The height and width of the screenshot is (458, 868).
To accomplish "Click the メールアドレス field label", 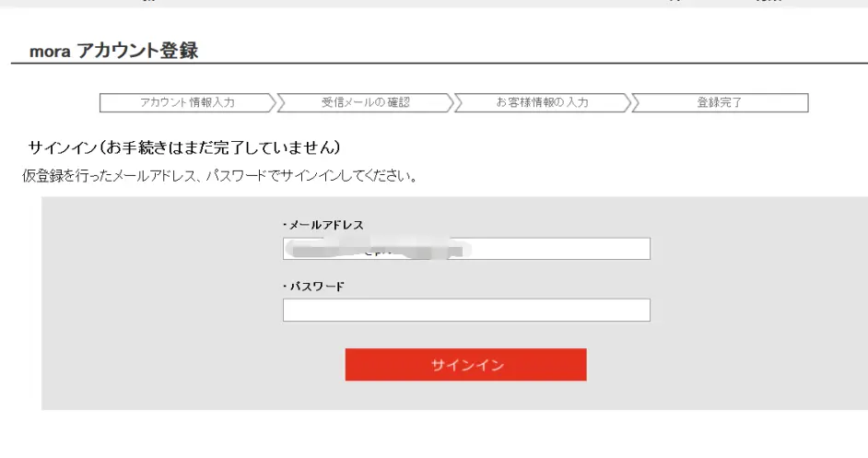I will click(x=323, y=225).
